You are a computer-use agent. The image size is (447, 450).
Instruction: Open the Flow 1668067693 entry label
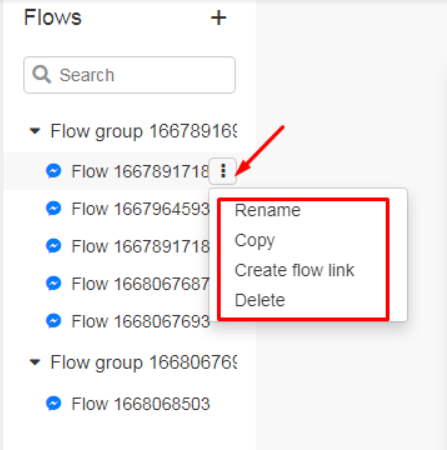[x=141, y=321]
